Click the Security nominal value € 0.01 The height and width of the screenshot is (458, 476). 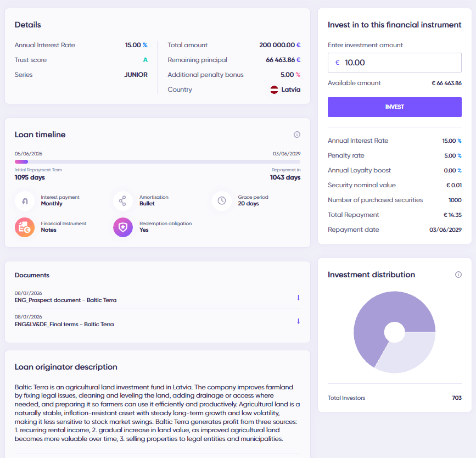click(454, 185)
